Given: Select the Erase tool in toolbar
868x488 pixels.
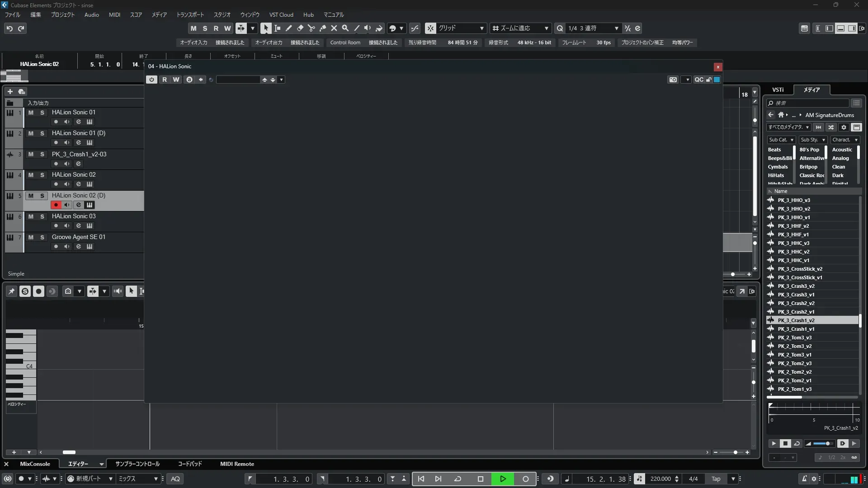Looking at the screenshot, I should pos(300,28).
